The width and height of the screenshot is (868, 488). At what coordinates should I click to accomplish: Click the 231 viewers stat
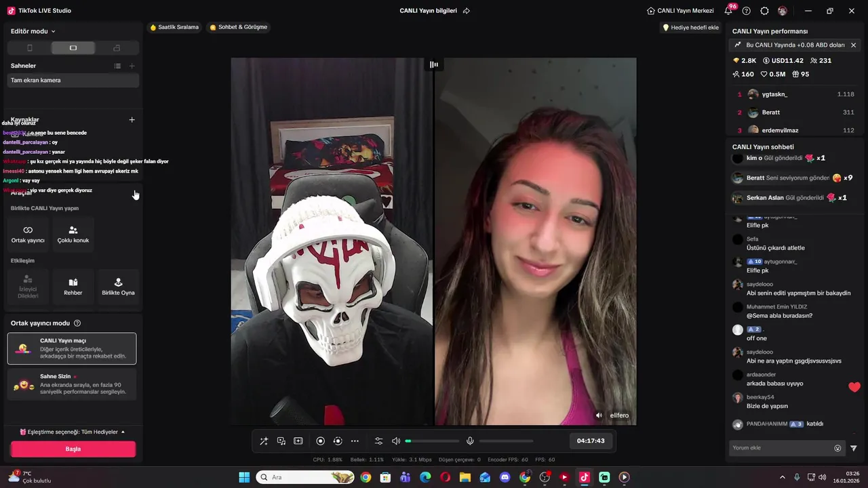pos(821,60)
